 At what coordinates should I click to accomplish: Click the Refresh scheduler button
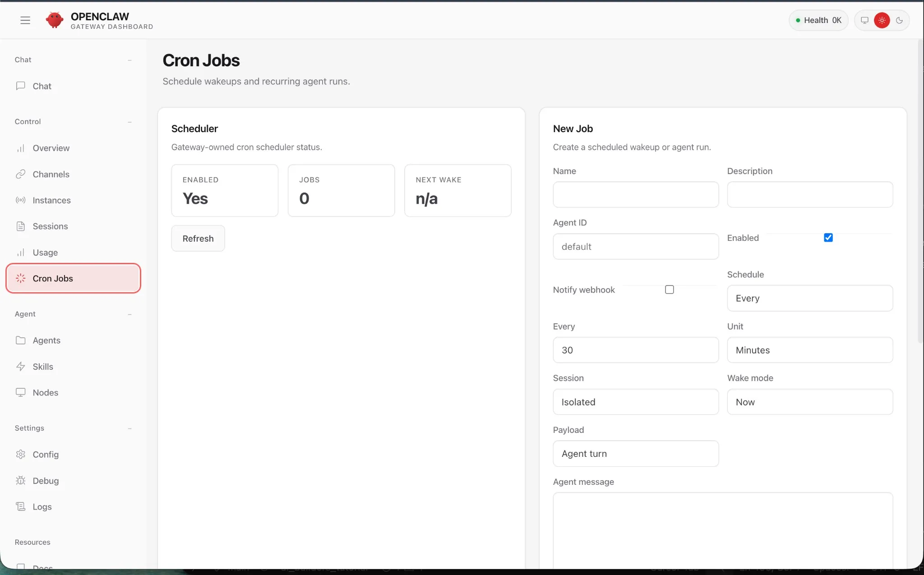pos(198,238)
